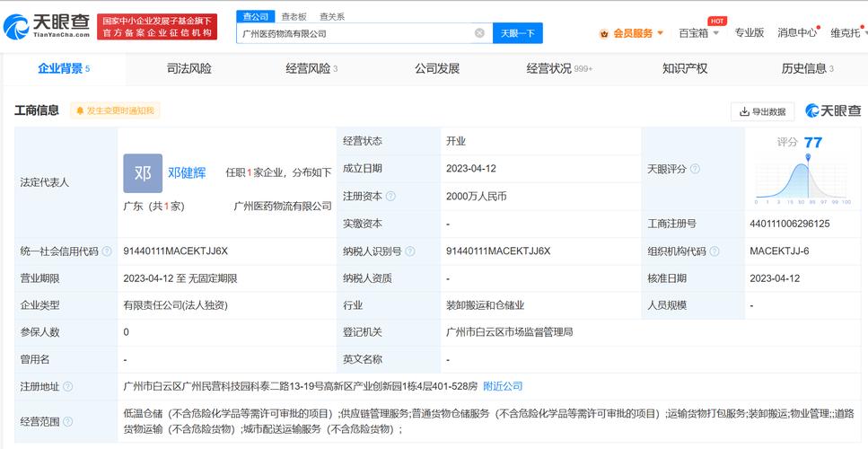Click the credit code value beside 统一社会信用代码
This screenshot has width=868, height=449.
click(175, 251)
